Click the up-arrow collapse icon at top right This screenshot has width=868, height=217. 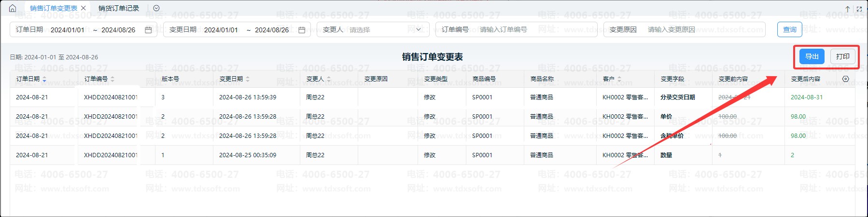click(x=847, y=9)
